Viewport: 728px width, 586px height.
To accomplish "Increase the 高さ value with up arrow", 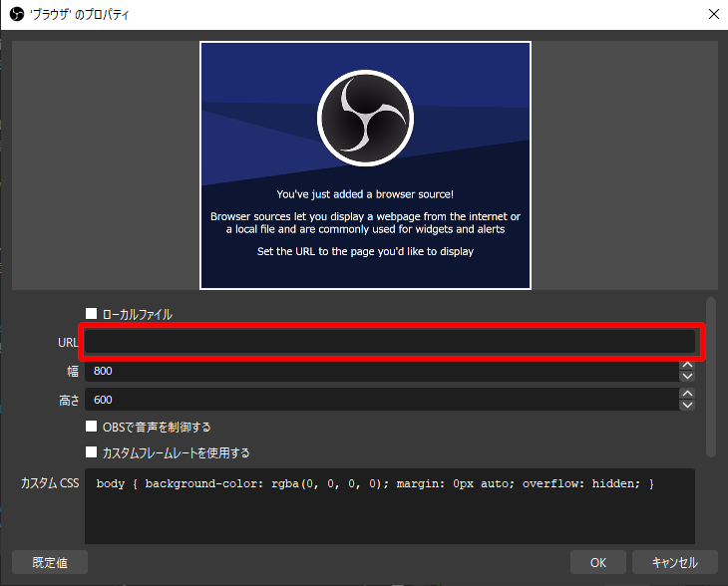I will (x=687, y=394).
